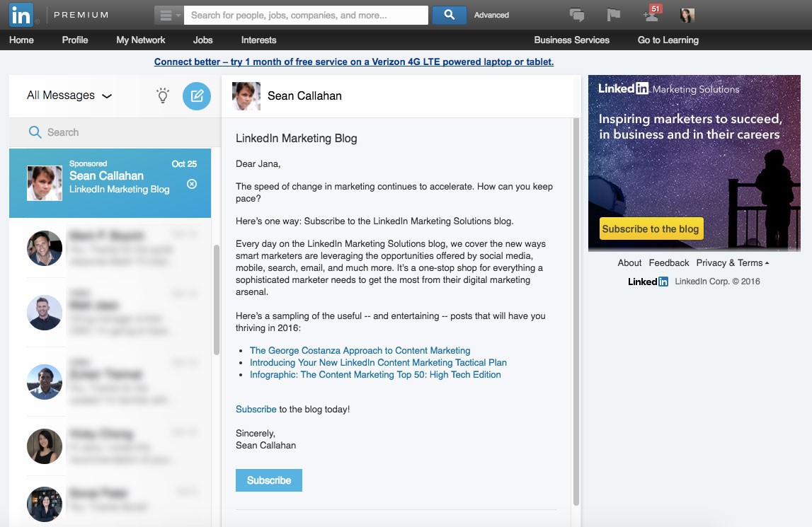Click the blue Subscribe button in the message
This screenshot has width=812, height=527.
(268, 480)
